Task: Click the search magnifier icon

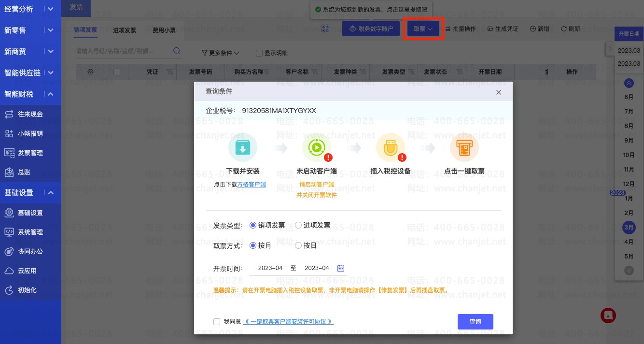Action: (177, 51)
